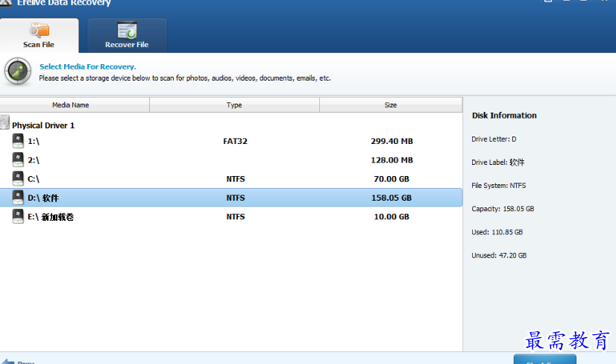Click the blue Start Scan button
This screenshot has width=616, height=364.
(x=545, y=360)
